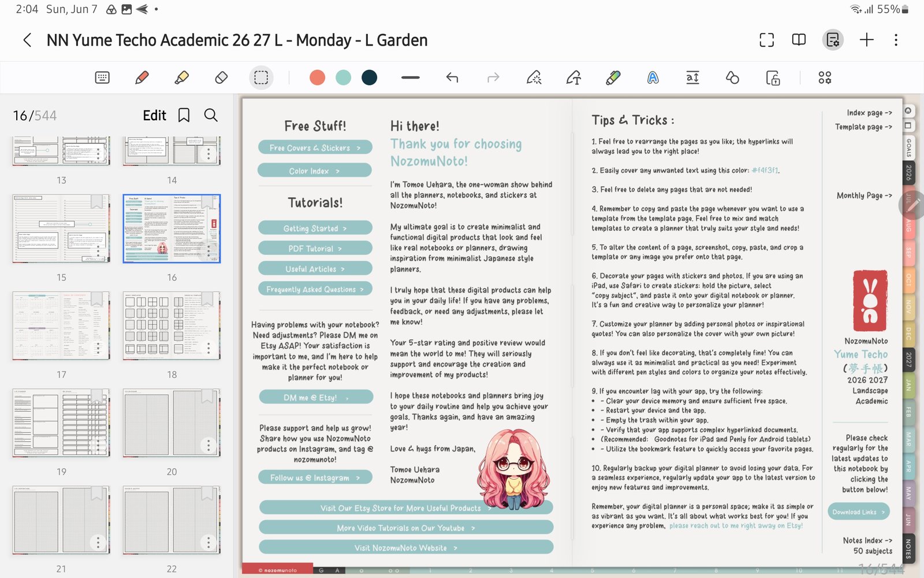Go to Monthly Page link
Viewport: 924px width, 578px height.
(x=865, y=195)
